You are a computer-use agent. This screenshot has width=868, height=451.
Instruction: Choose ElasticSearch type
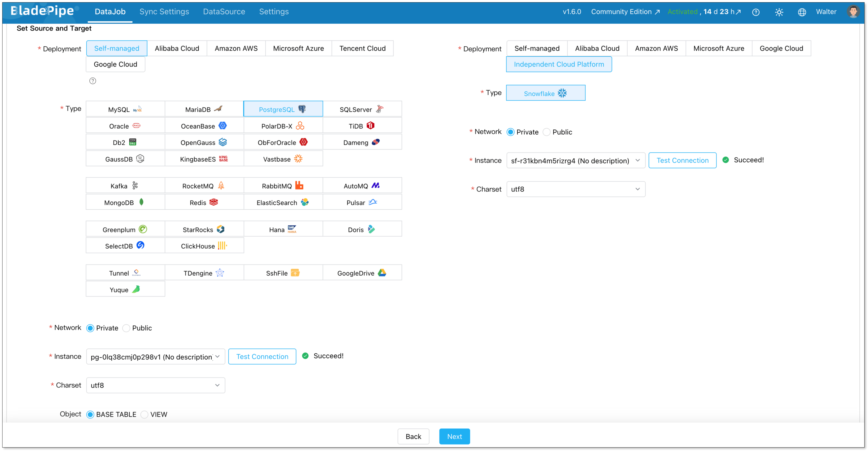coord(283,202)
